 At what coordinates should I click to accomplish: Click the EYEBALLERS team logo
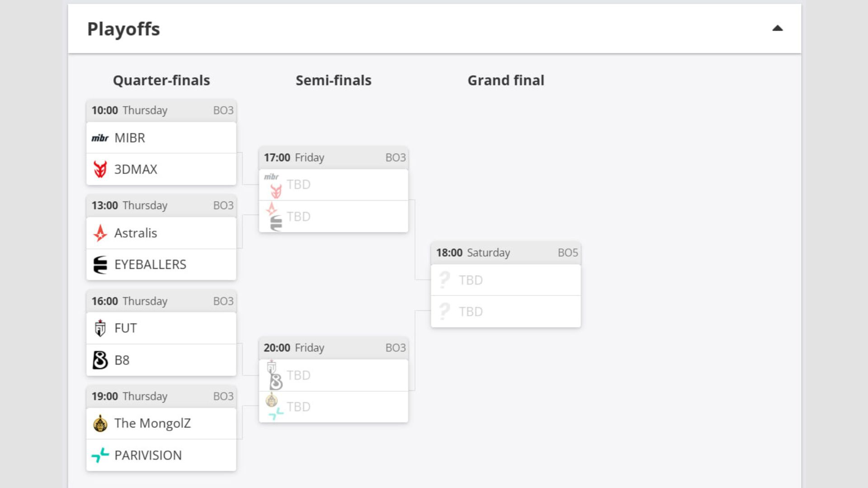[x=100, y=265]
